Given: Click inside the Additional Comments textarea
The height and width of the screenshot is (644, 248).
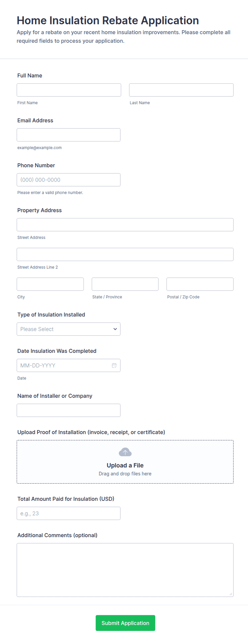Looking at the screenshot, I should 125,570.
